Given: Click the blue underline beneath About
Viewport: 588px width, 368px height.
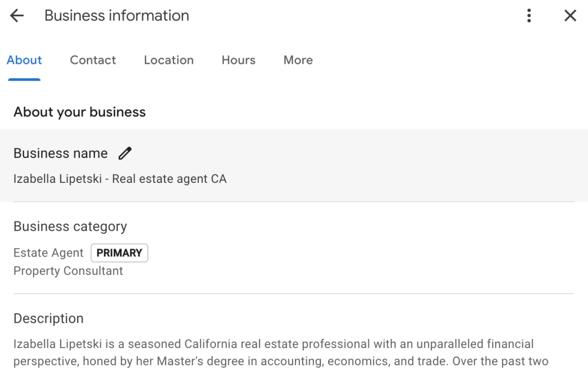Looking at the screenshot, I should pos(24,80).
